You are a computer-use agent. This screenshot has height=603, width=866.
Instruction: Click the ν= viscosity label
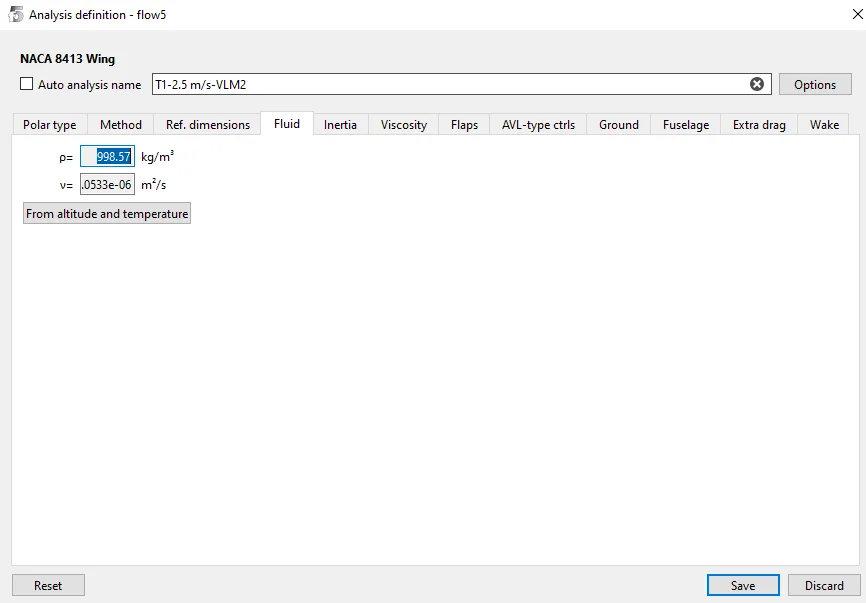coord(66,186)
